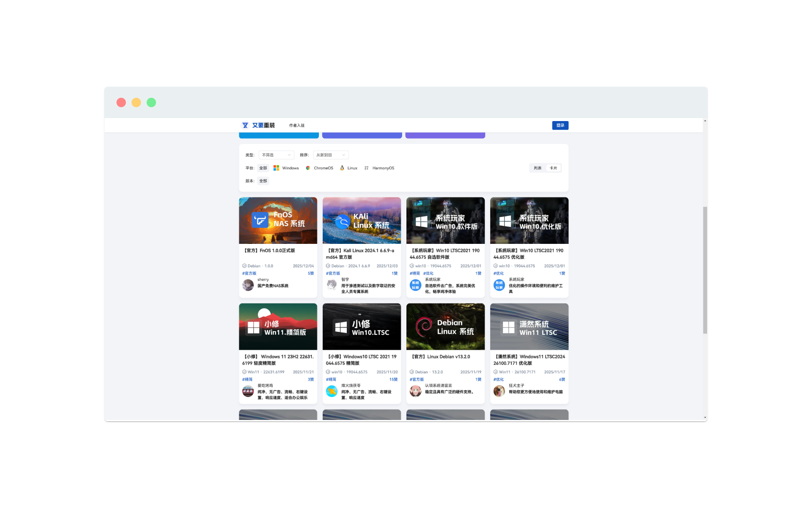Open the Debian Linux 系统 thumbnail

point(445,326)
